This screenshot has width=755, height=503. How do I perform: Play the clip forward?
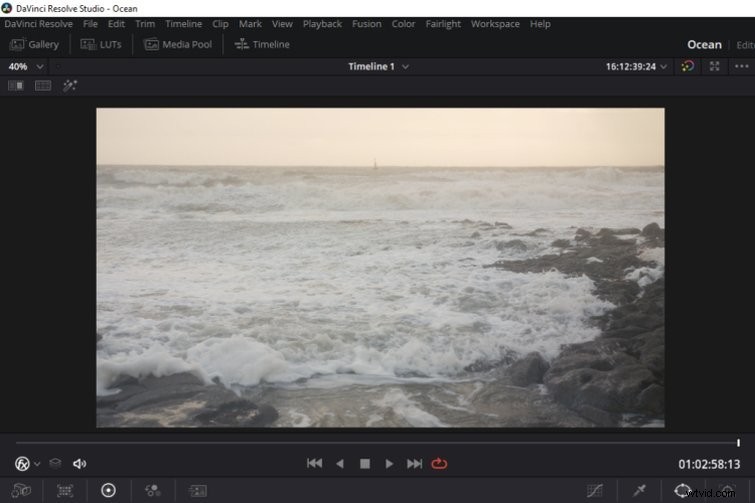(x=389, y=464)
